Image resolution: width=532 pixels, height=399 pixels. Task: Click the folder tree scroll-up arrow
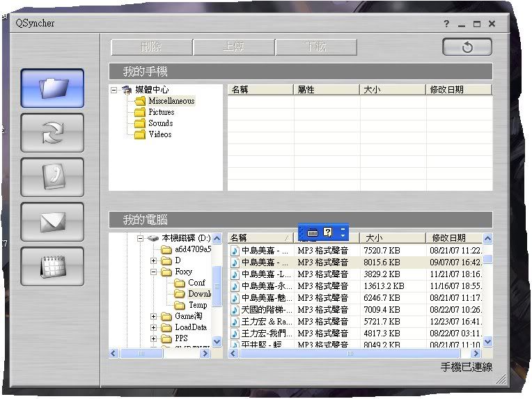click(217, 238)
